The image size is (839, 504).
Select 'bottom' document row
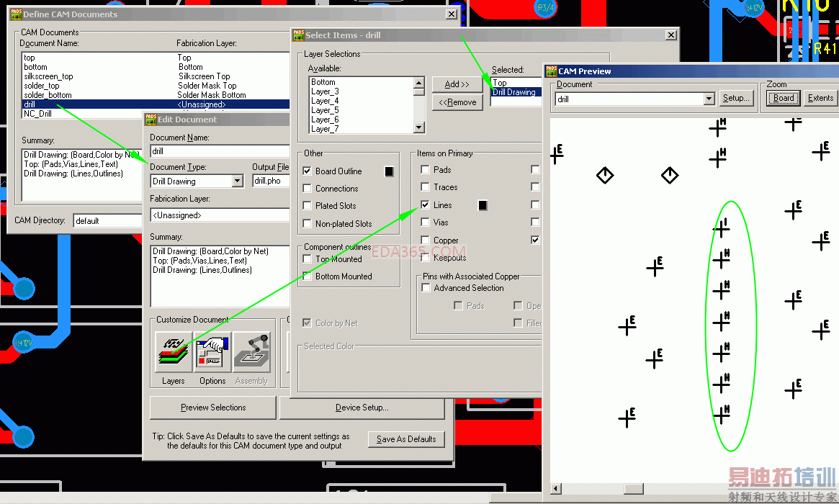pyautogui.click(x=156, y=67)
